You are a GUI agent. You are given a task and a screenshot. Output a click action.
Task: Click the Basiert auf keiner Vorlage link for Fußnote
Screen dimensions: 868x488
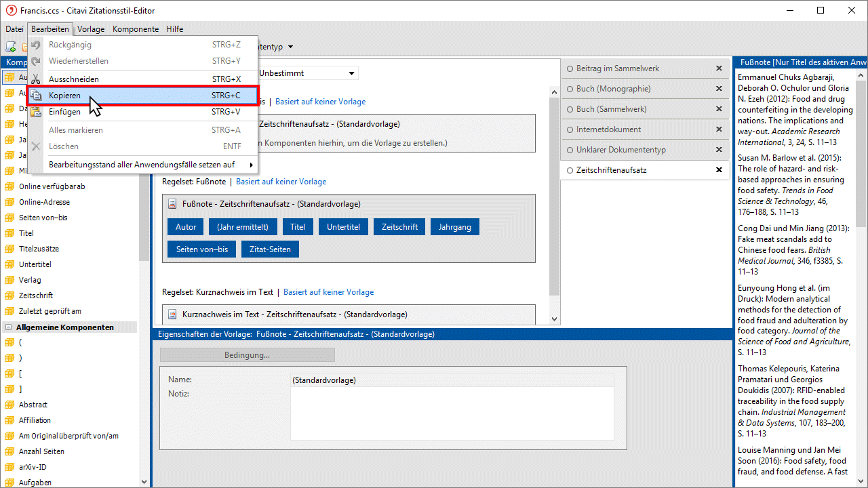click(x=281, y=182)
